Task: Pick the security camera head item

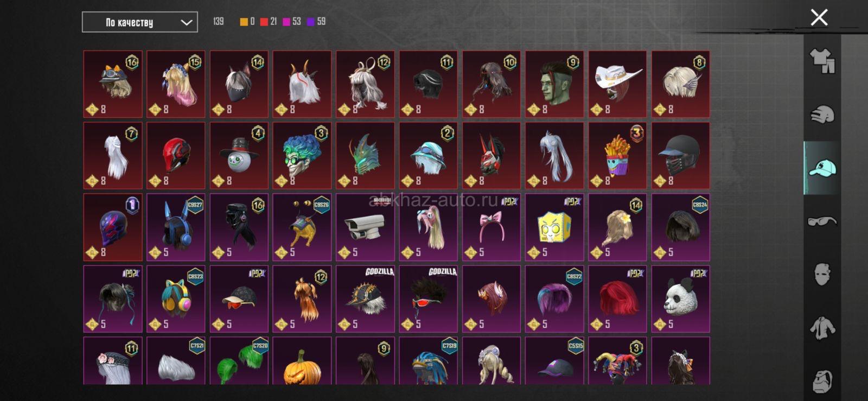Action: pos(365,227)
